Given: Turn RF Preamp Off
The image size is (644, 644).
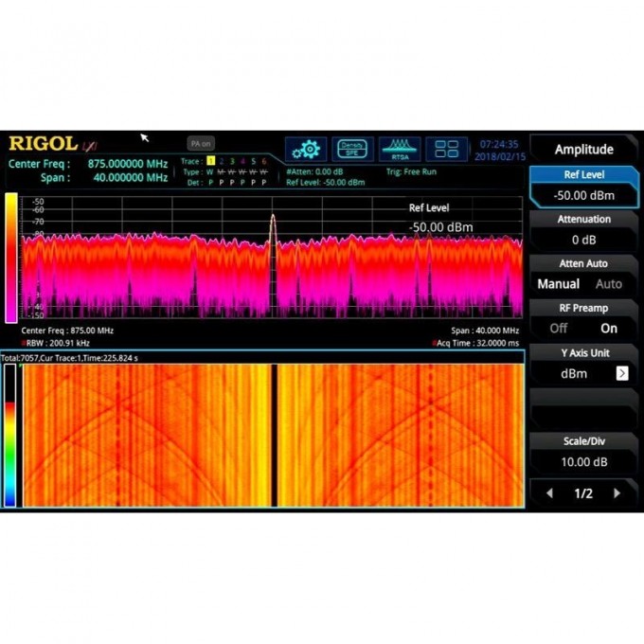Looking at the screenshot, I should 559,329.
